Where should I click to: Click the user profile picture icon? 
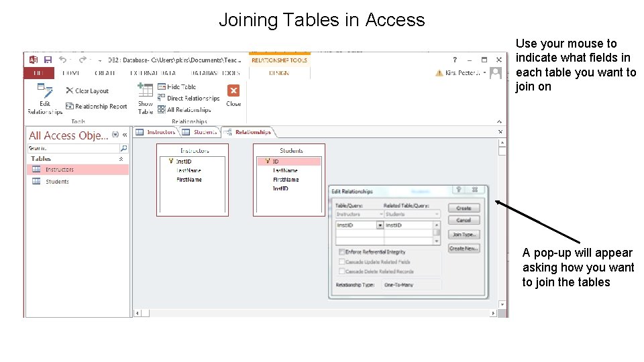[496, 73]
